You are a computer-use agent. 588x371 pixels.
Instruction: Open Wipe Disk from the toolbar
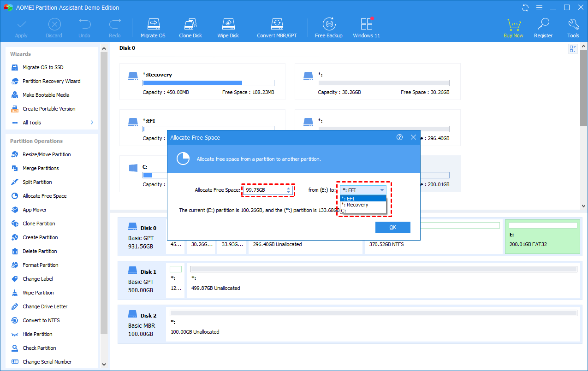pyautogui.click(x=228, y=28)
